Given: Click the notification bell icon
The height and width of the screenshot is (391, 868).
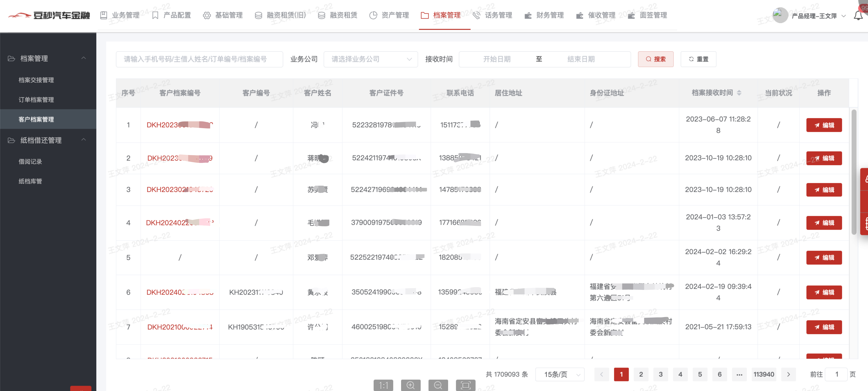Looking at the screenshot, I should (x=858, y=16).
